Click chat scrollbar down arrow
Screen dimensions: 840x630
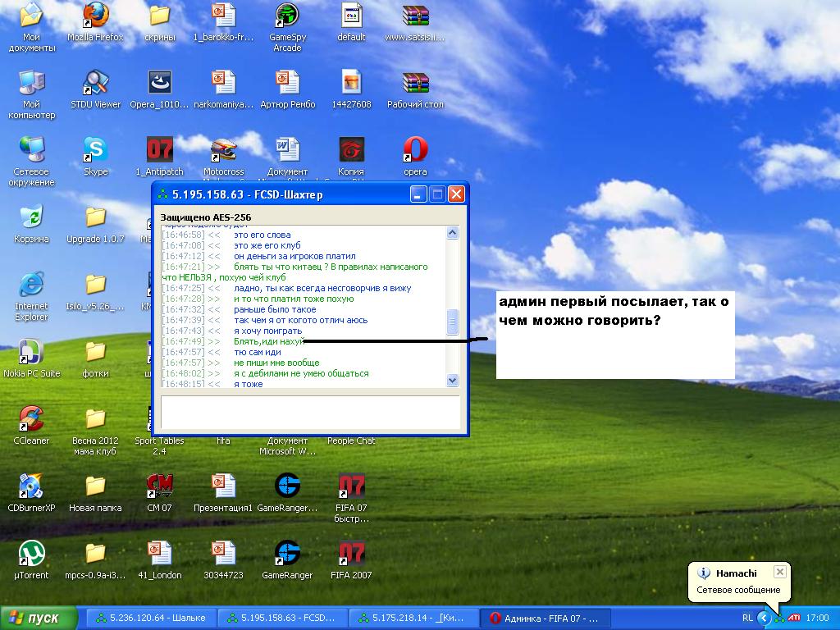pos(453,381)
